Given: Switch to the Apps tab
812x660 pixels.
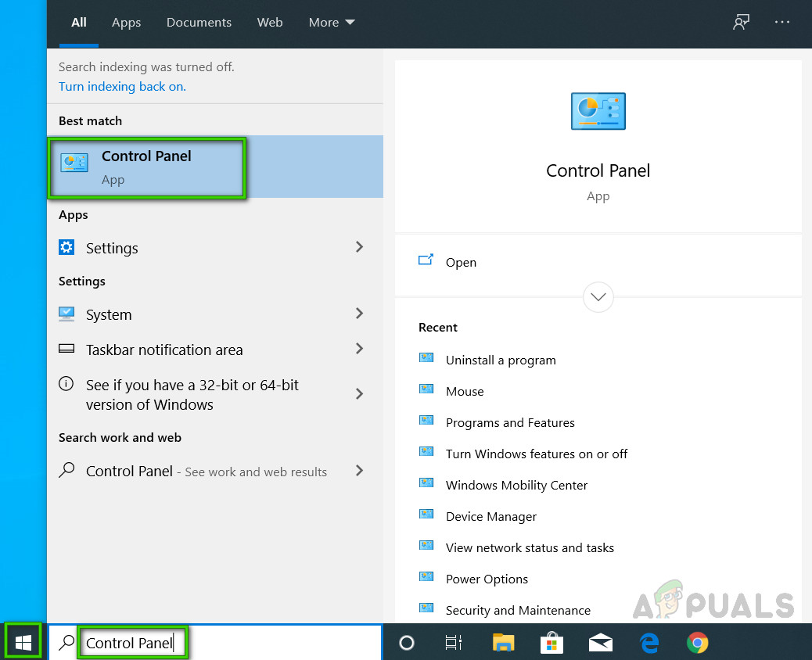Looking at the screenshot, I should 127,22.
